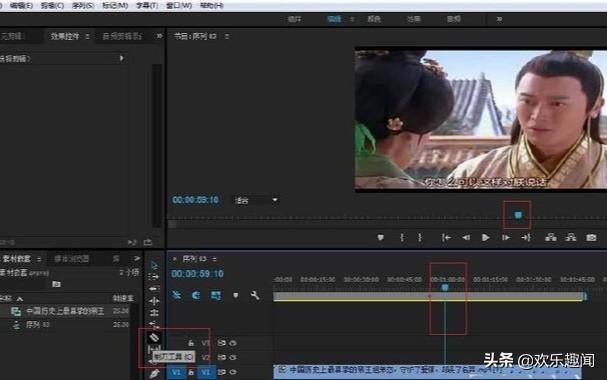Open timeline display settings wrench
The width and height of the screenshot is (607, 380).
(255, 296)
